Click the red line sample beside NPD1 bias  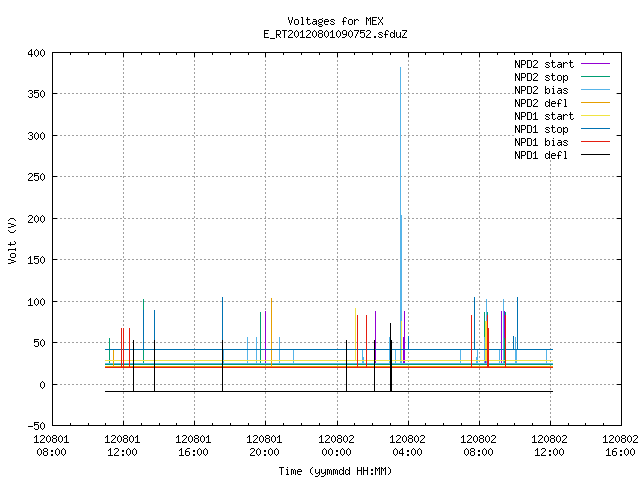point(595,142)
